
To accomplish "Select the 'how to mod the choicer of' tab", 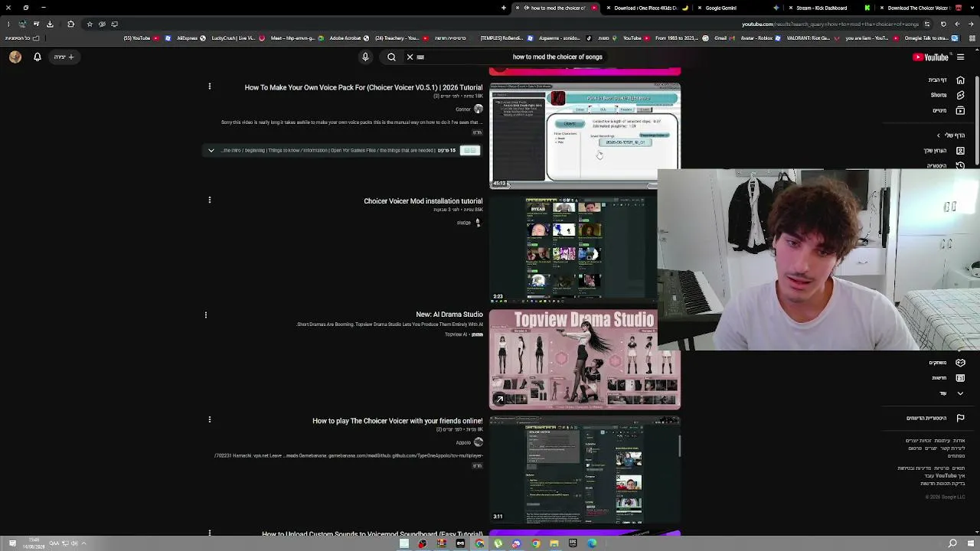I will (x=557, y=8).
